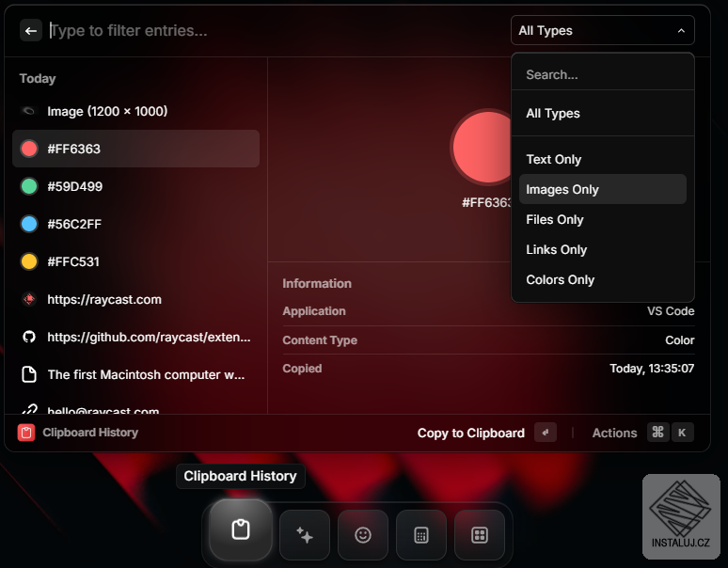Click Copy to Clipboard action
The image size is (728, 568).
pos(471,433)
